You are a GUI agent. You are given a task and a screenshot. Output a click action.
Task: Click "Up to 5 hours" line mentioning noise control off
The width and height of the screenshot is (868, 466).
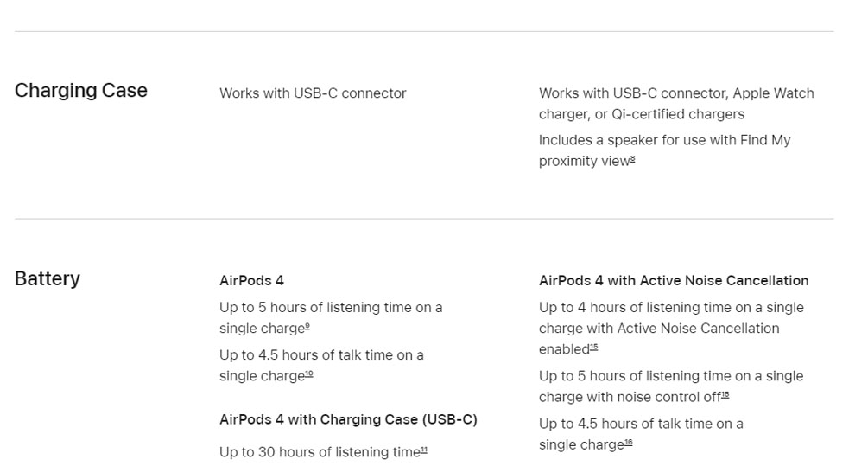click(x=671, y=376)
